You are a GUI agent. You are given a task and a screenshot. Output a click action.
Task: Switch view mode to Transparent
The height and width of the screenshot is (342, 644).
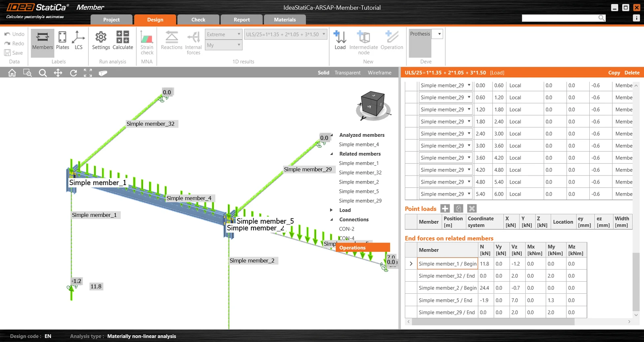(347, 73)
